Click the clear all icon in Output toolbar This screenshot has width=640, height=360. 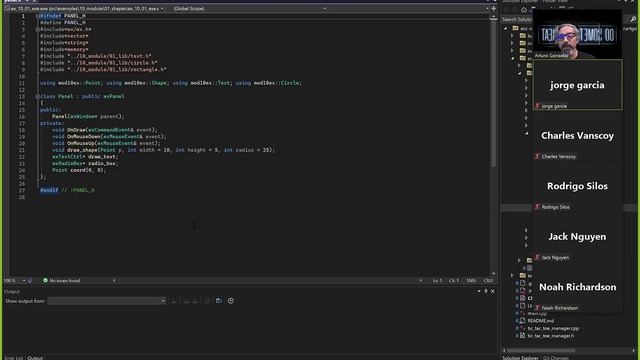(x=207, y=301)
